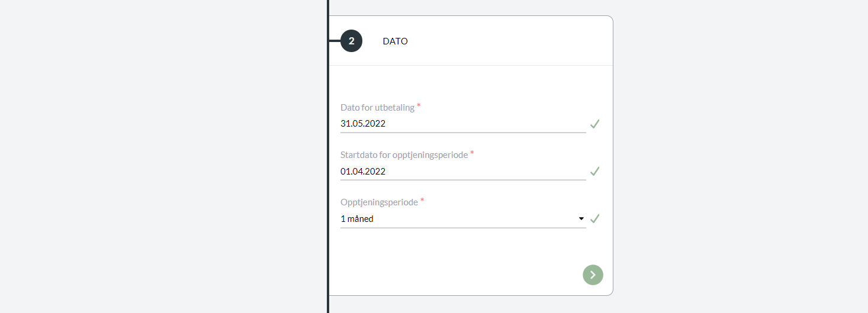Click the green next arrow button
Screen dimensions: 868x313
(x=593, y=275)
